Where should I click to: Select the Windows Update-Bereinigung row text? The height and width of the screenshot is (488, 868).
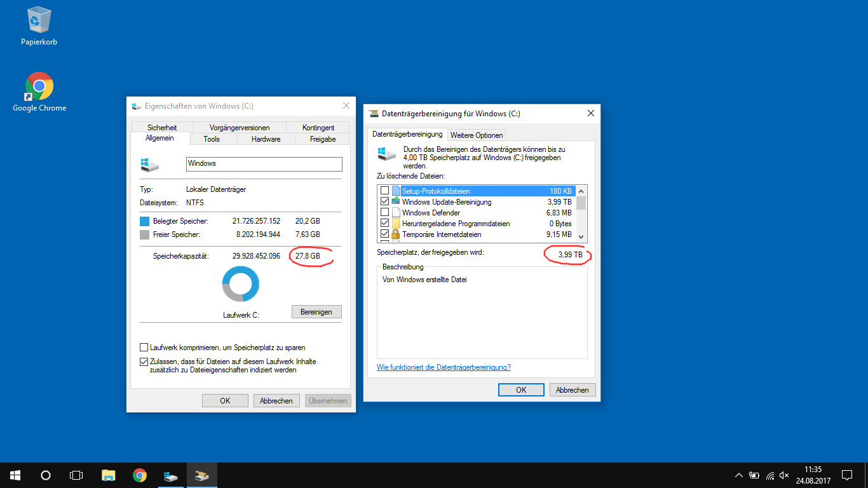[x=447, y=202]
